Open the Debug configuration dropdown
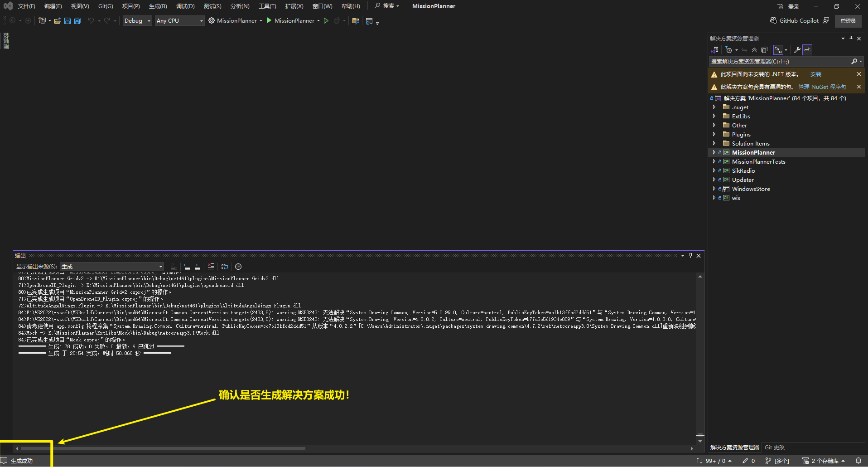The width and height of the screenshot is (868, 467). coord(137,21)
